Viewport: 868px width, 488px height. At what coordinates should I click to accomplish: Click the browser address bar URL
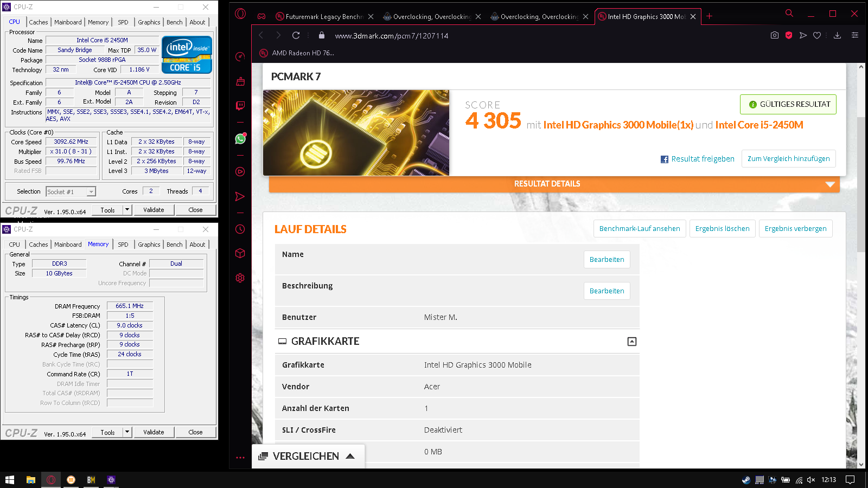(392, 36)
